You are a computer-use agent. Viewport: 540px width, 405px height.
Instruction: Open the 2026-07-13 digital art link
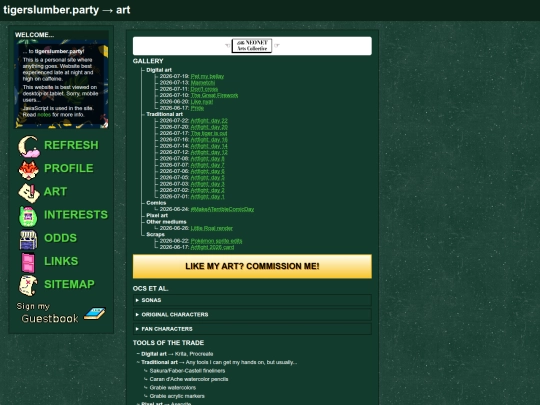203,83
